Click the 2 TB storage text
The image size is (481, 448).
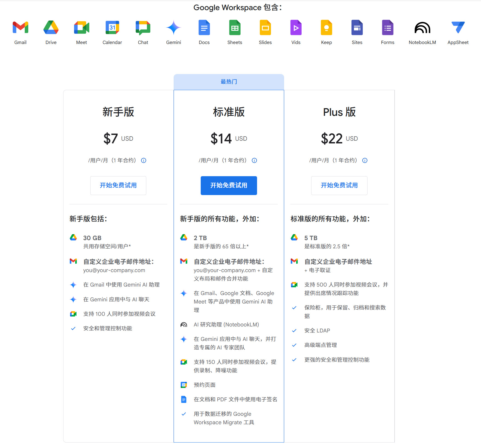click(x=200, y=238)
